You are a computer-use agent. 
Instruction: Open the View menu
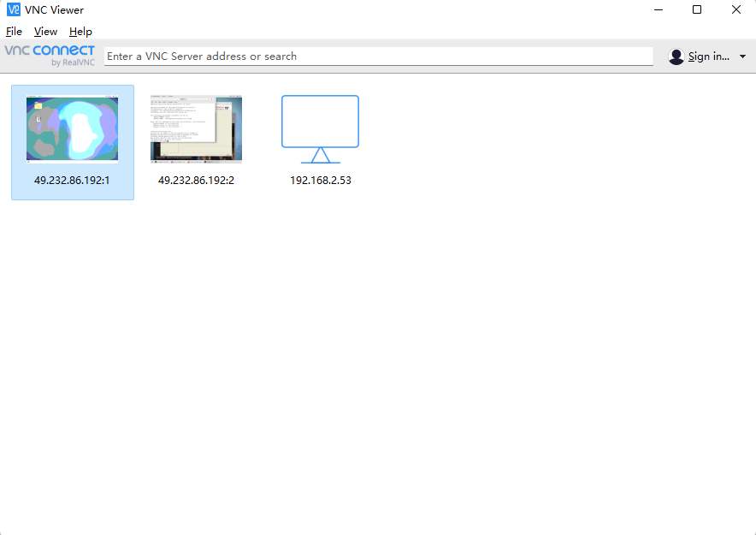[46, 32]
